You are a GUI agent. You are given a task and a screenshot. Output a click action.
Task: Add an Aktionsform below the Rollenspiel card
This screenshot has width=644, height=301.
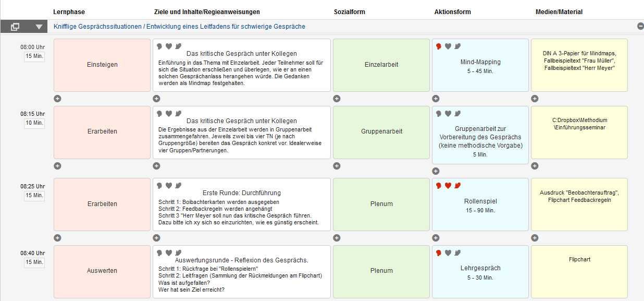tap(436, 238)
